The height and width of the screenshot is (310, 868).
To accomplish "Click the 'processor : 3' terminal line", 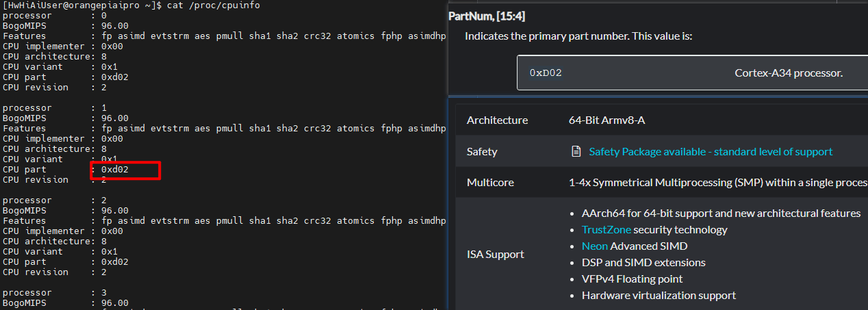I will tap(55, 293).
